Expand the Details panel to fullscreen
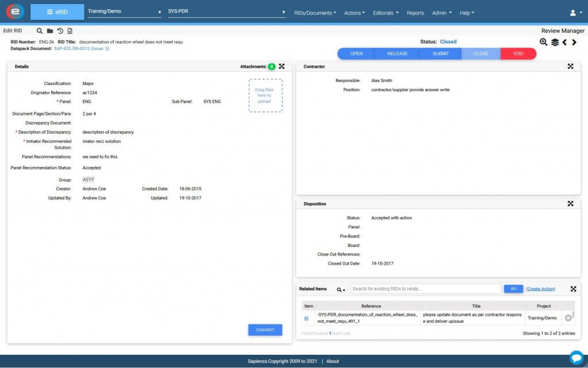 pyautogui.click(x=281, y=67)
